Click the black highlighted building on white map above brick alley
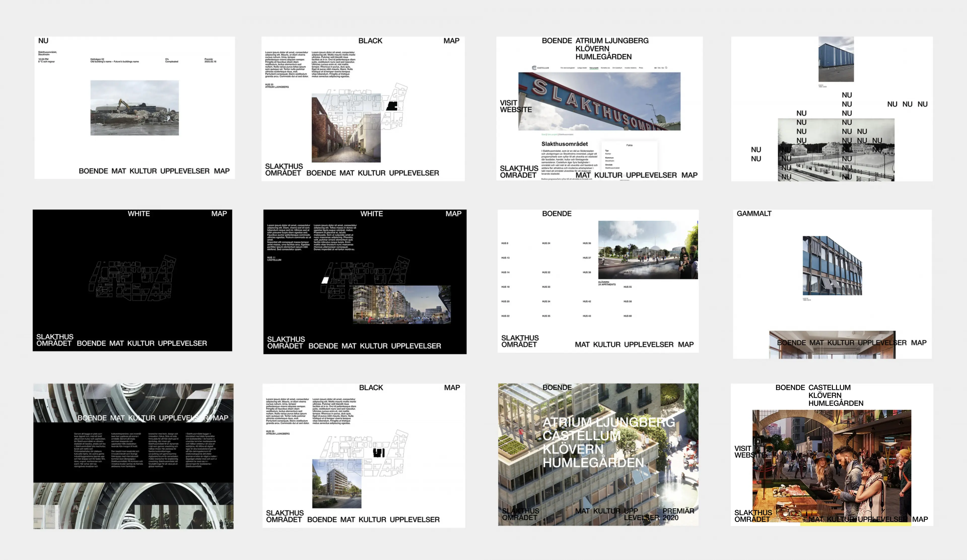The height and width of the screenshot is (560, 967). coord(392,106)
